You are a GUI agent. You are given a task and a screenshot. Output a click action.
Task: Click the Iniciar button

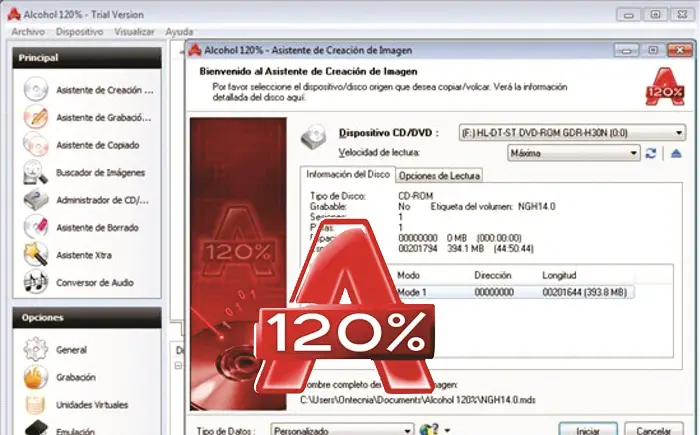pyautogui.click(x=588, y=430)
